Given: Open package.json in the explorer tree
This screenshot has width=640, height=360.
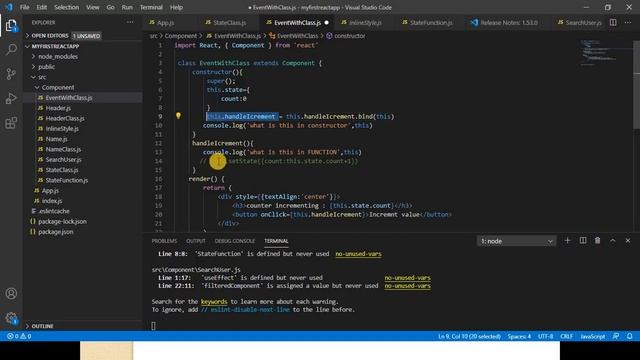Looking at the screenshot, I should point(56,232).
